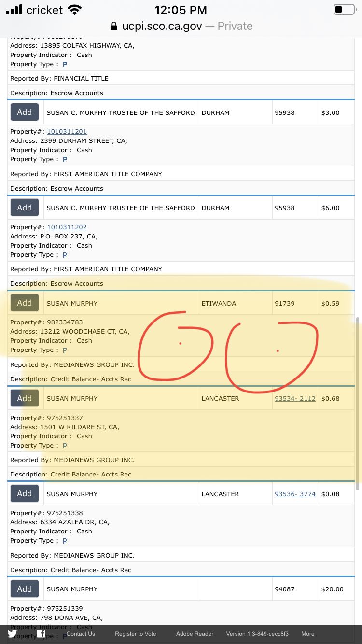Viewport: 362px width, 644px height.
Task: Select the $3.00 amount cell
Action: pyautogui.click(x=336, y=112)
